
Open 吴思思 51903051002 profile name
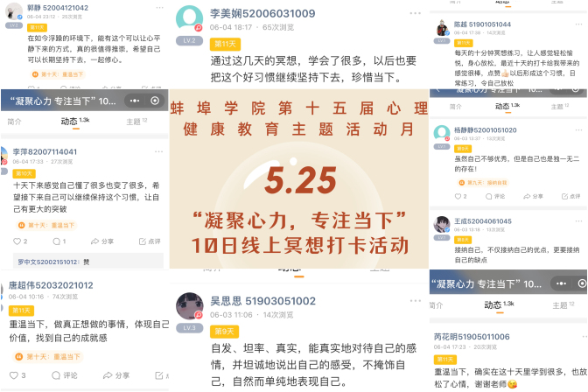262,301
